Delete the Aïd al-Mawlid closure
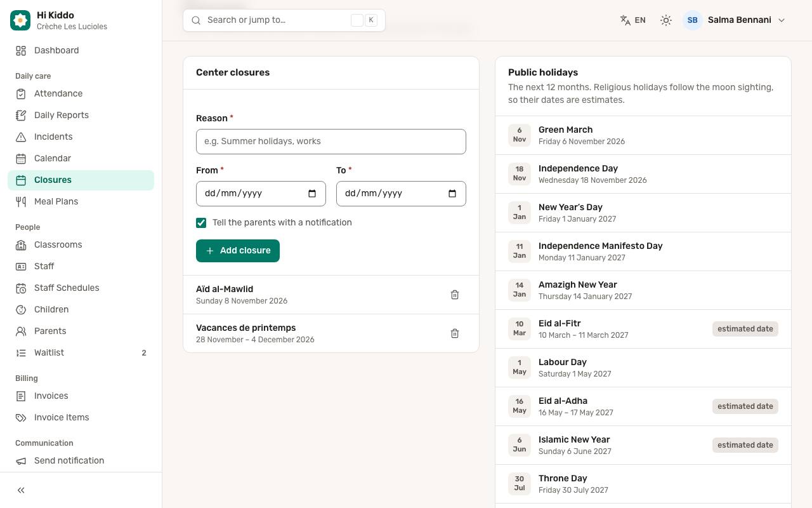This screenshot has height=508, width=812. [455, 295]
